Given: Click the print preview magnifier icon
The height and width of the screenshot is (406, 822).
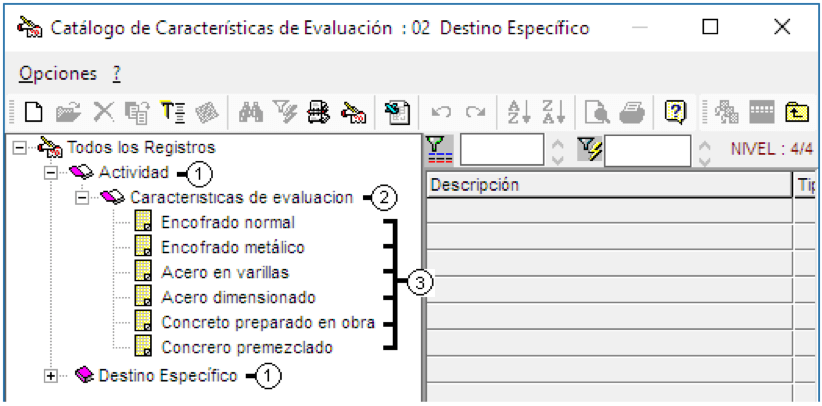Looking at the screenshot, I should point(597,112).
